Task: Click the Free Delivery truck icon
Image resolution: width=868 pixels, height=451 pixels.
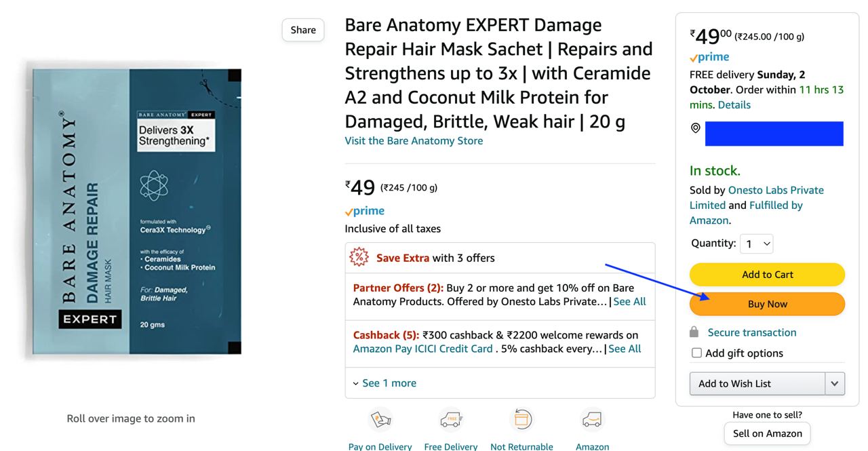Action: pos(450,419)
